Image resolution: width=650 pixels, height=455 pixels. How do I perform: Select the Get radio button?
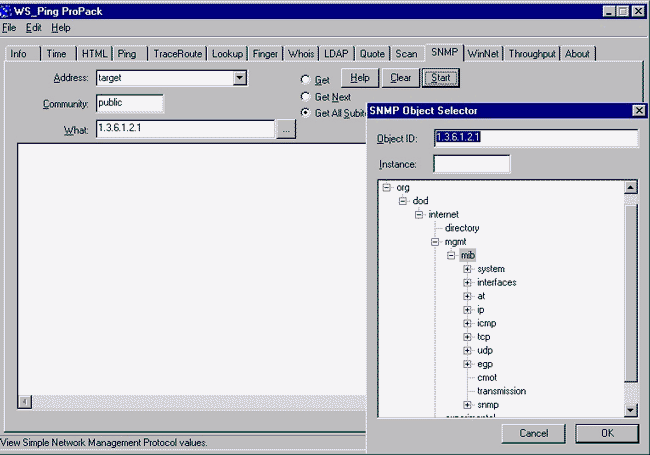tap(305, 79)
